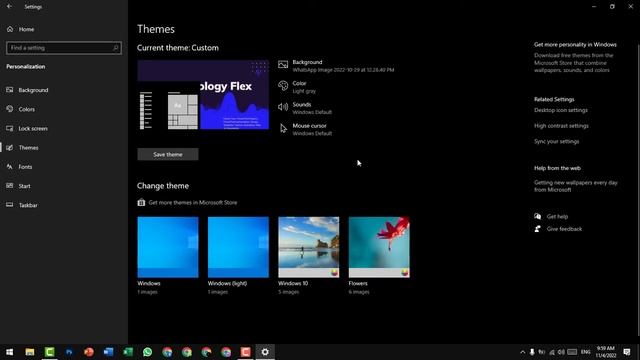The image size is (640, 360).
Task: Open the clock and date flyout
Action: coord(606,352)
